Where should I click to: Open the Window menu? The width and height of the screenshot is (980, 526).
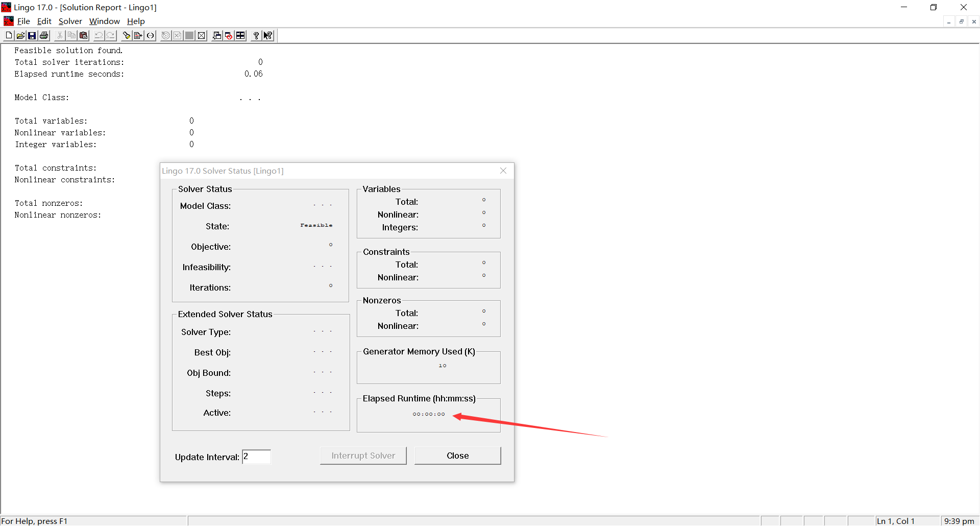pos(105,21)
